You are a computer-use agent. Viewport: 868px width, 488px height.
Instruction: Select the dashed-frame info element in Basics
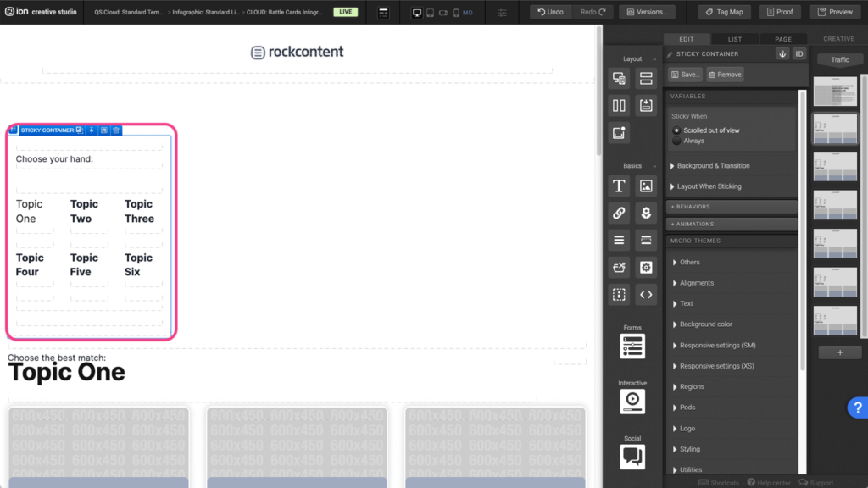(619, 294)
